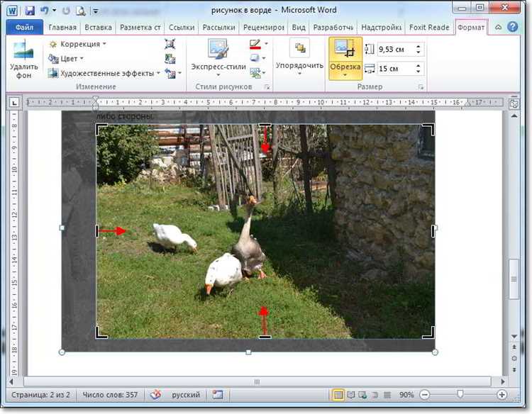Viewport: 532px width, 414px height.
Task: Click the Save icon in quick access toolbar
Action: (30, 11)
